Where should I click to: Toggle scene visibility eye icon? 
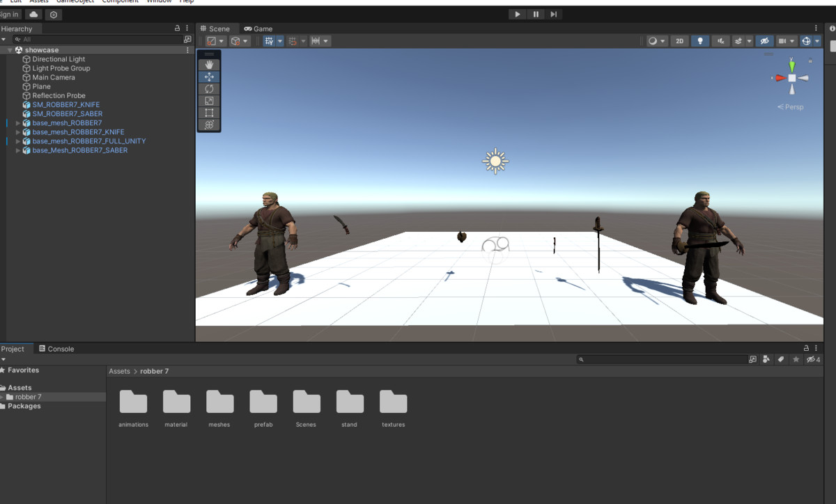[764, 41]
